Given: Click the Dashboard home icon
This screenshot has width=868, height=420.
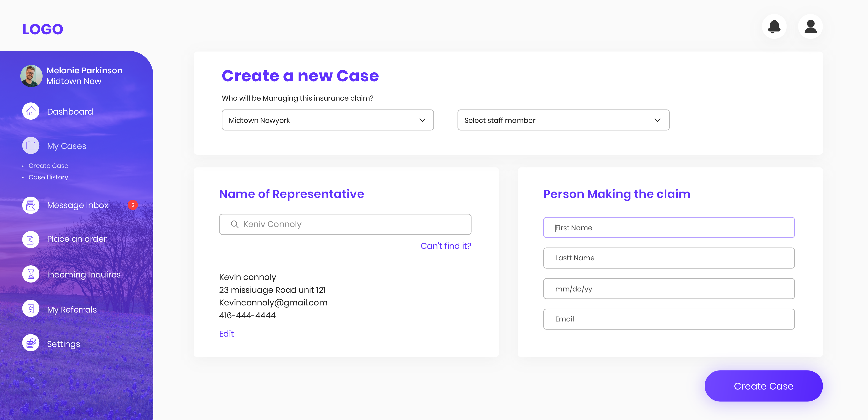Looking at the screenshot, I should (x=31, y=111).
